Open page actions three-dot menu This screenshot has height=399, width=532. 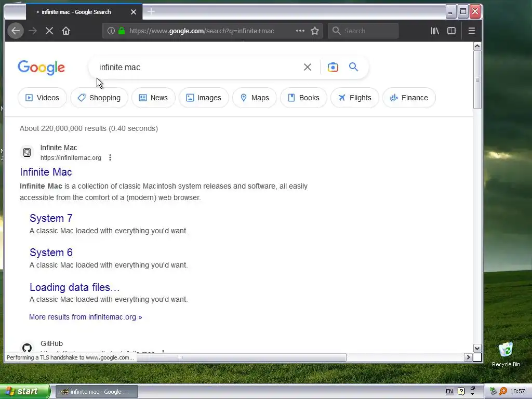click(300, 31)
